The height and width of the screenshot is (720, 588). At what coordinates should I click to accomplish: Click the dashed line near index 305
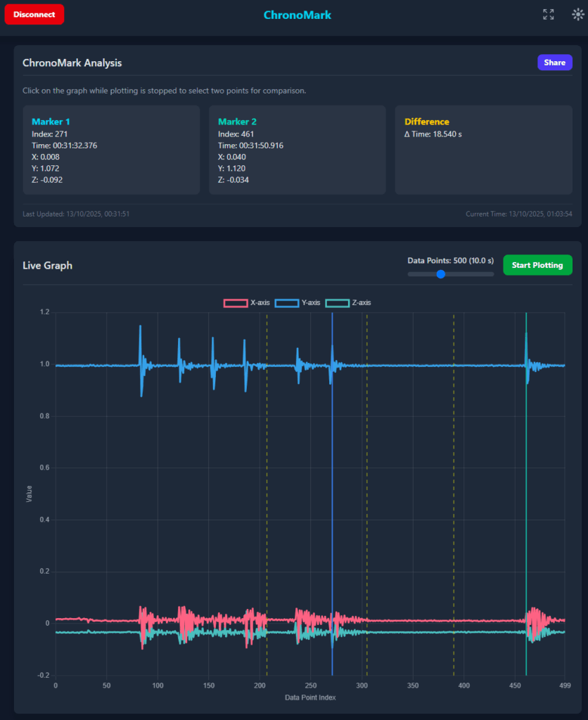coord(366,492)
